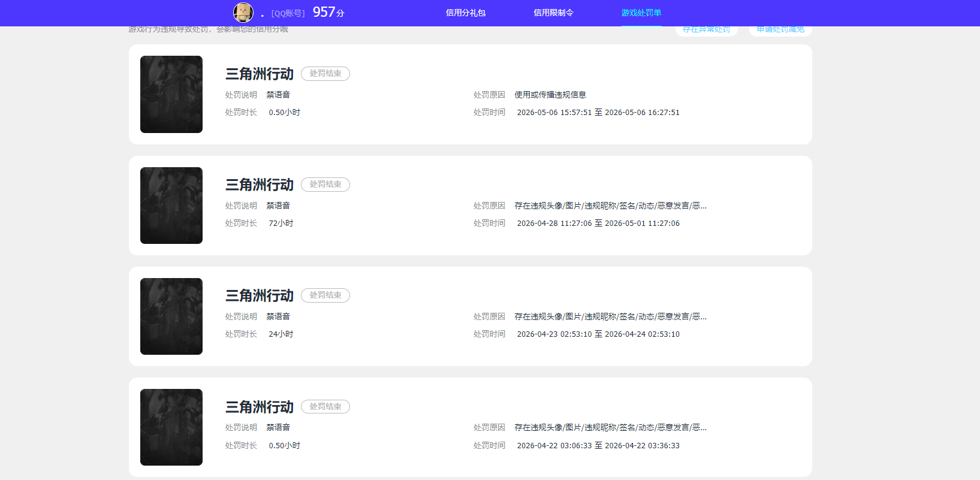Open game thumbnail of 2026-04-22 penalty
This screenshot has height=480, width=980.
[x=171, y=427]
